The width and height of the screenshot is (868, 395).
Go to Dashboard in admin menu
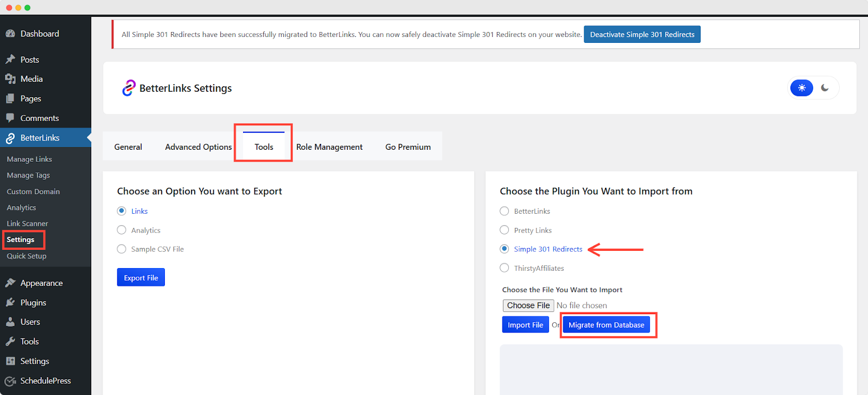pos(40,34)
